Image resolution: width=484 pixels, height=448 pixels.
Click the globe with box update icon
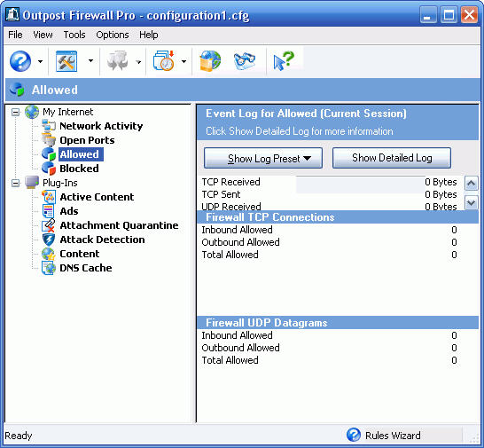[210, 61]
